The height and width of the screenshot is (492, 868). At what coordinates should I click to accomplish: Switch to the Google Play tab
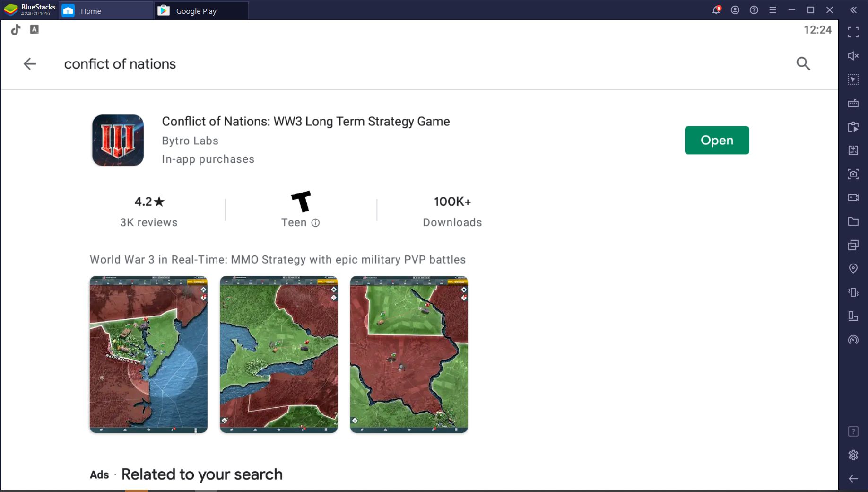click(201, 10)
